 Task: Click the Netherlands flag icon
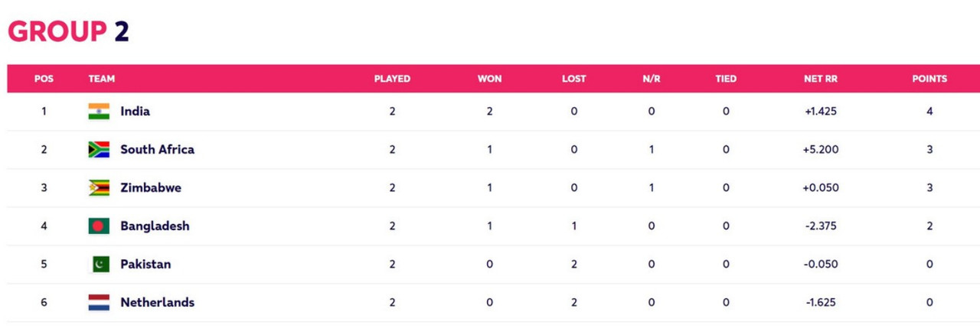tap(99, 303)
